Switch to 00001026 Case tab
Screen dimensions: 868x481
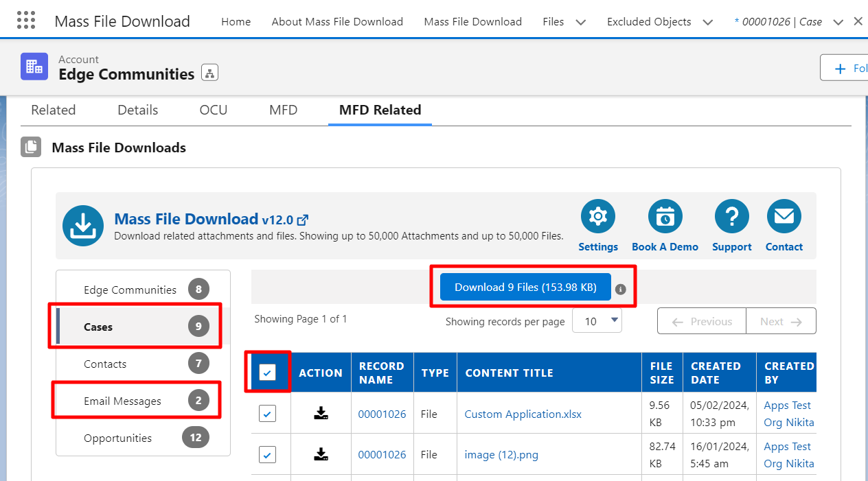pyautogui.click(x=778, y=22)
